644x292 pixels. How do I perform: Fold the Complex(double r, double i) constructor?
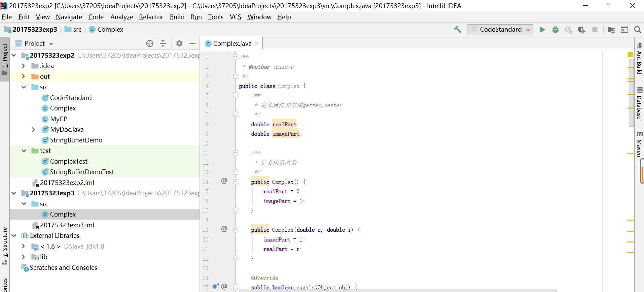tap(236, 230)
